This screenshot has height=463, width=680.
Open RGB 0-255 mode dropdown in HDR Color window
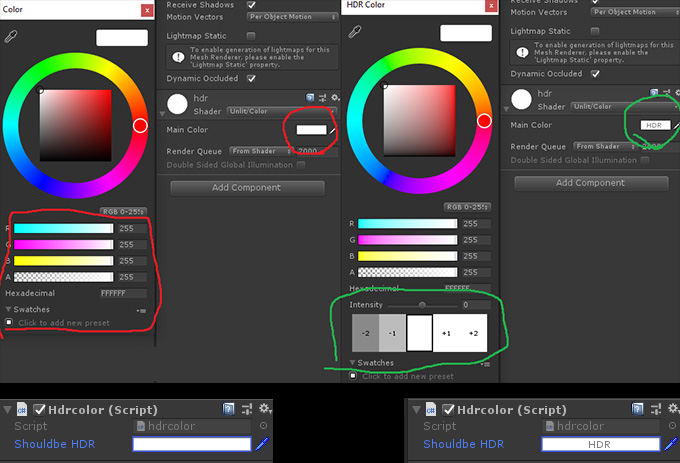click(468, 207)
